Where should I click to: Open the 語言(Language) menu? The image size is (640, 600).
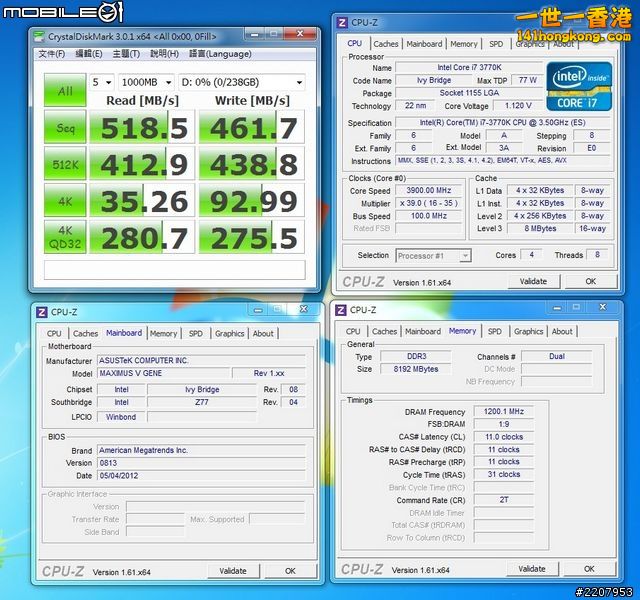click(x=212, y=54)
